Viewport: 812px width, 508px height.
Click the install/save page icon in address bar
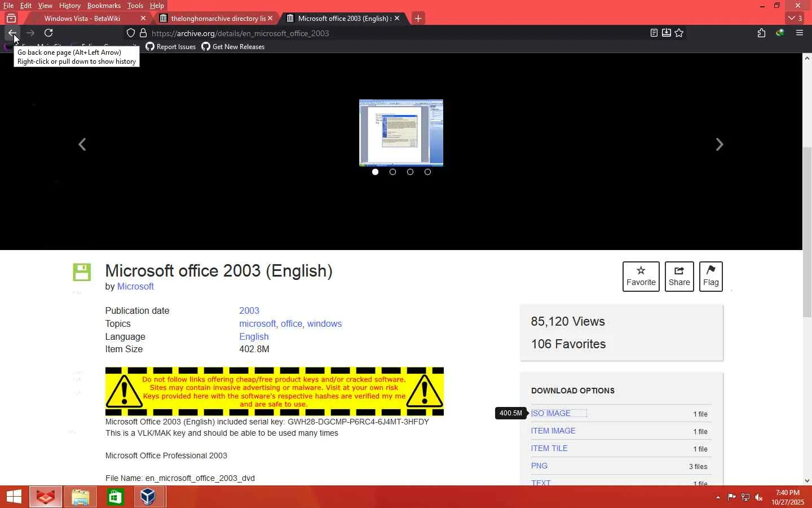[x=666, y=33]
